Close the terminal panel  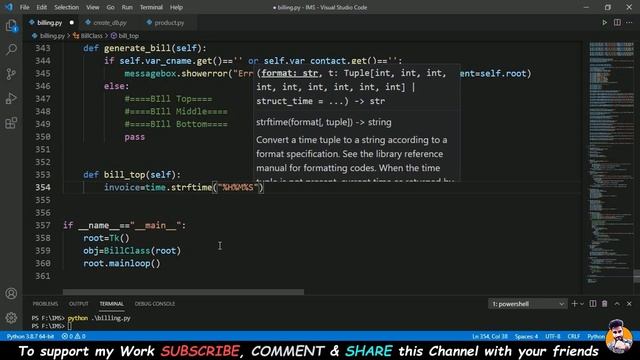pos(629,304)
